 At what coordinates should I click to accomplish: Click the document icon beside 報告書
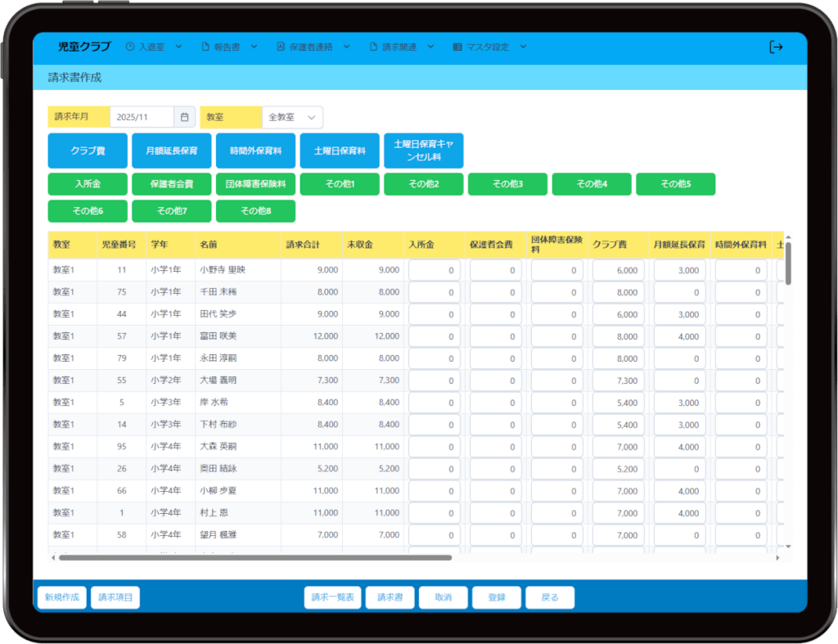click(x=206, y=47)
